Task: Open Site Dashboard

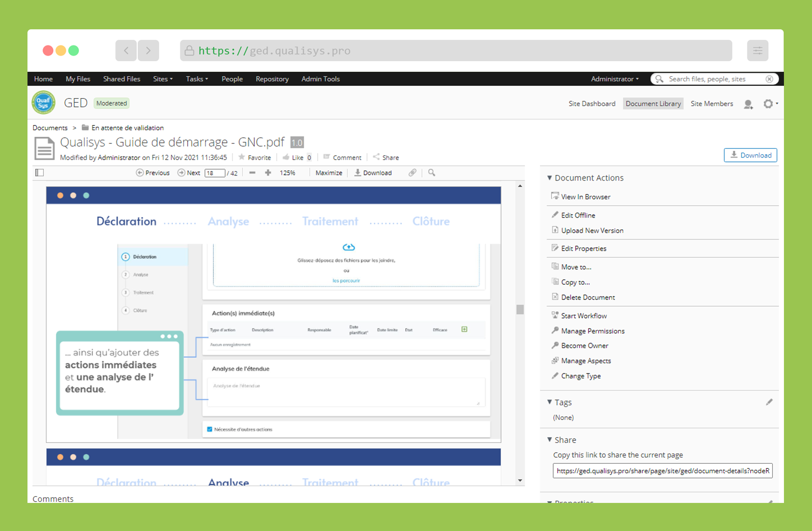Action: click(x=592, y=104)
